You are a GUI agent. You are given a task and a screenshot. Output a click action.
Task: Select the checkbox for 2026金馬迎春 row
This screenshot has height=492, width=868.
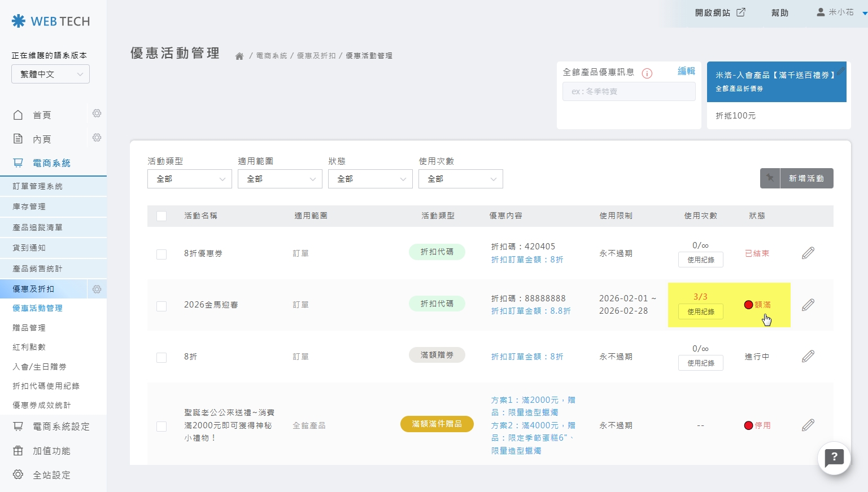point(162,306)
